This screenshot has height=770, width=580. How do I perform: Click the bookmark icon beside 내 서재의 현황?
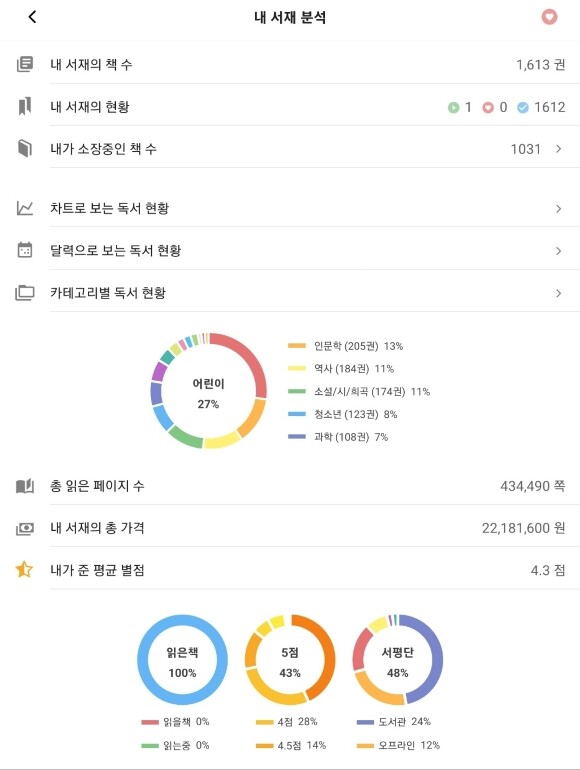[x=25, y=107]
